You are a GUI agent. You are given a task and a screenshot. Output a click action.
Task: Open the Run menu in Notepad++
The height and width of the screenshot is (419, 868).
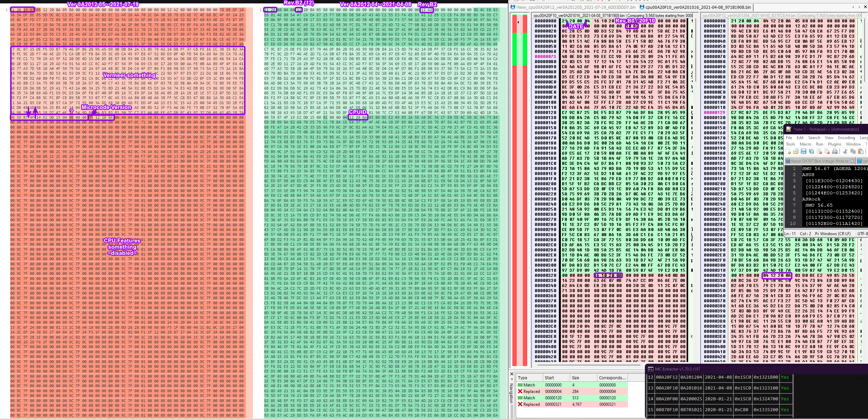tap(820, 144)
